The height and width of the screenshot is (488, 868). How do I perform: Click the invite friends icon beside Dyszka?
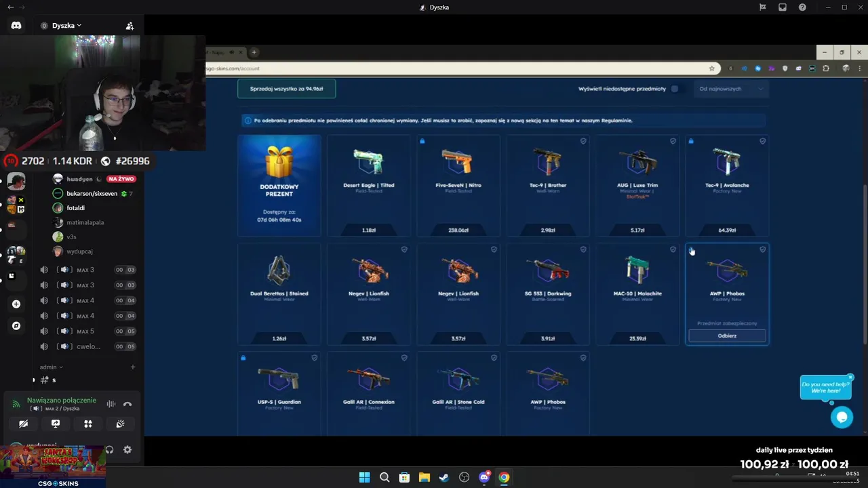click(130, 26)
